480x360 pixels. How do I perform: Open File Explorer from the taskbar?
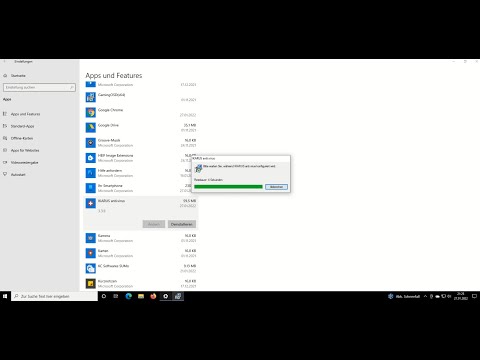141,296
